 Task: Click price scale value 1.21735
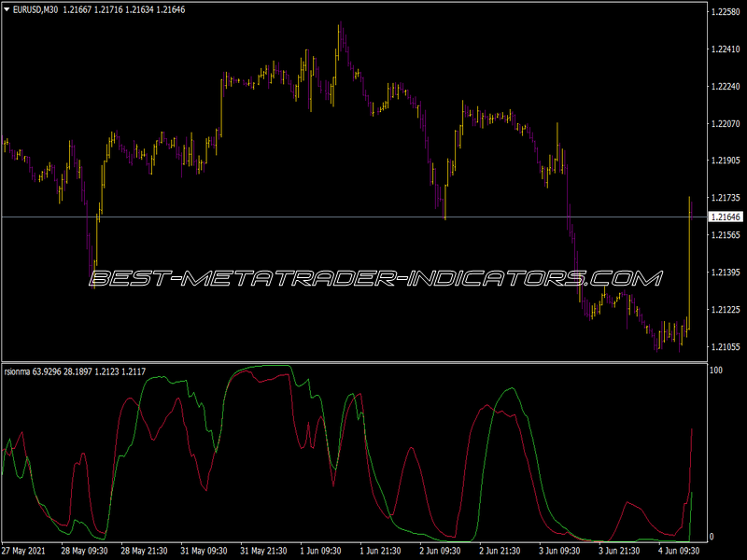tap(726, 198)
